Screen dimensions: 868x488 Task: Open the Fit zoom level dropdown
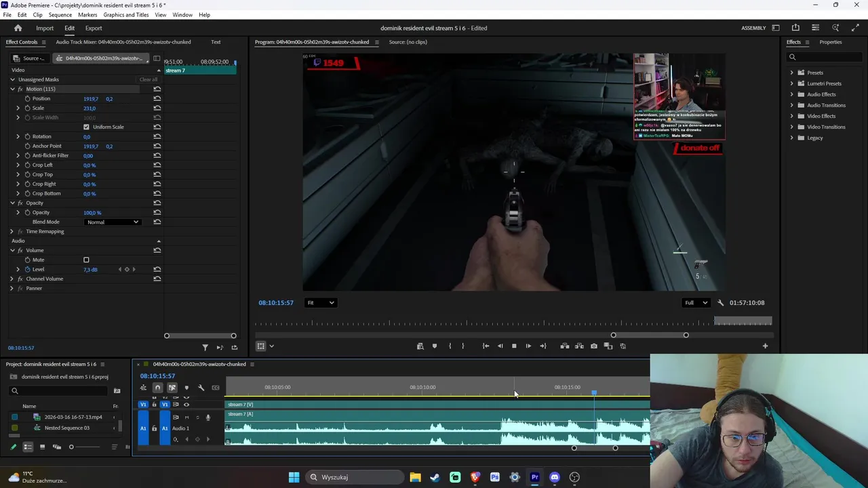click(320, 303)
